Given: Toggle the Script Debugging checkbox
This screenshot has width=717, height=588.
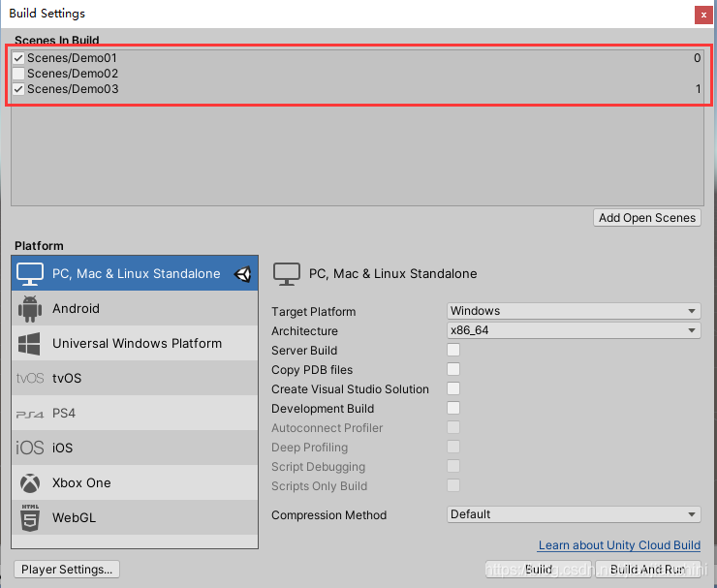Looking at the screenshot, I should [453, 466].
